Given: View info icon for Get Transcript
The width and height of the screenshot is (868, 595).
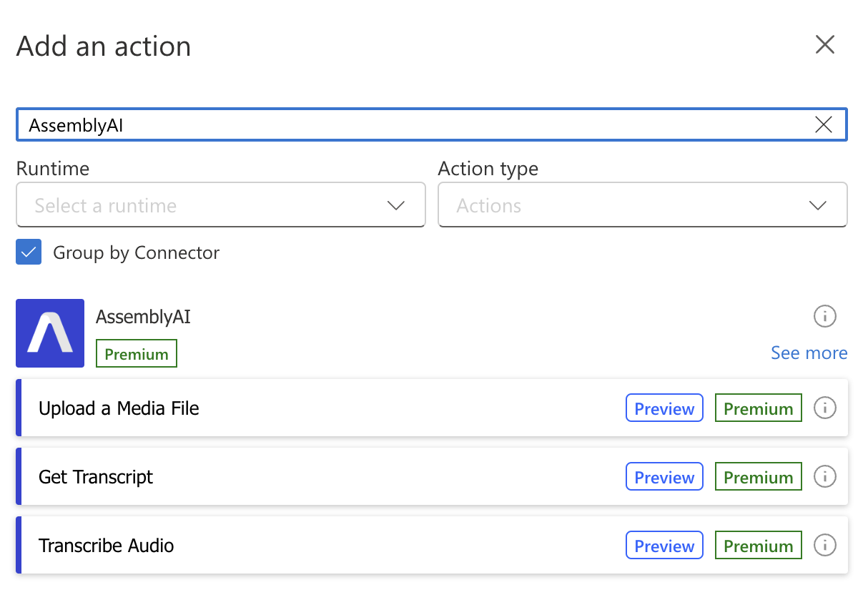Looking at the screenshot, I should tap(824, 476).
